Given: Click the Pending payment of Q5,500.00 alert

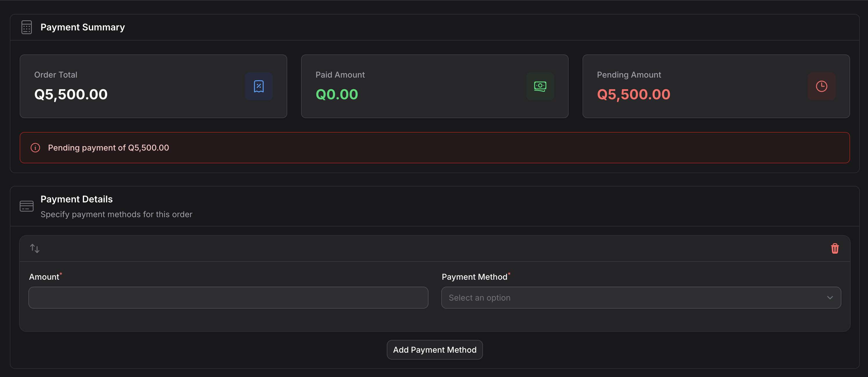Looking at the screenshot, I should point(434,148).
